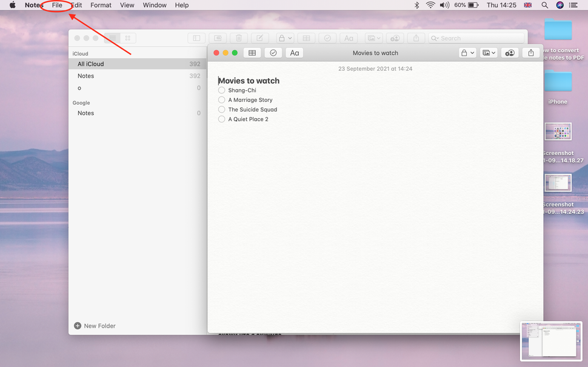Click the Google section header in sidebar
The image size is (588, 367).
point(81,102)
